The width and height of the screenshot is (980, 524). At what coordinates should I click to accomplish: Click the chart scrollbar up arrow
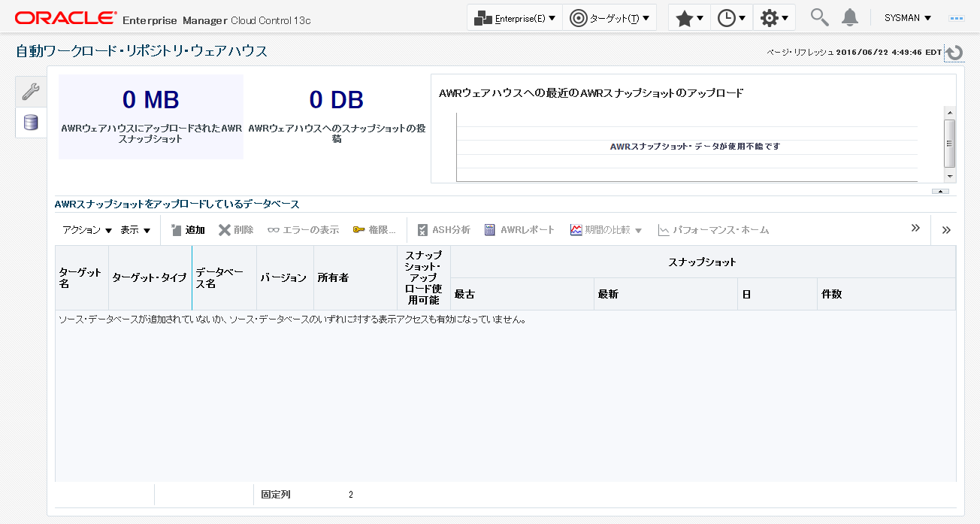pyautogui.click(x=950, y=112)
